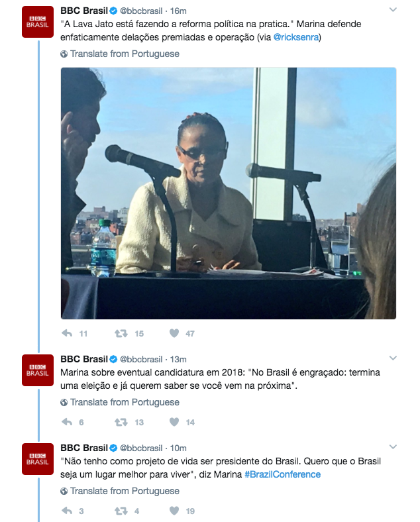Retweet the tweet with 13 retweets
The image size is (420, 522).
click(x=121, y=422)
